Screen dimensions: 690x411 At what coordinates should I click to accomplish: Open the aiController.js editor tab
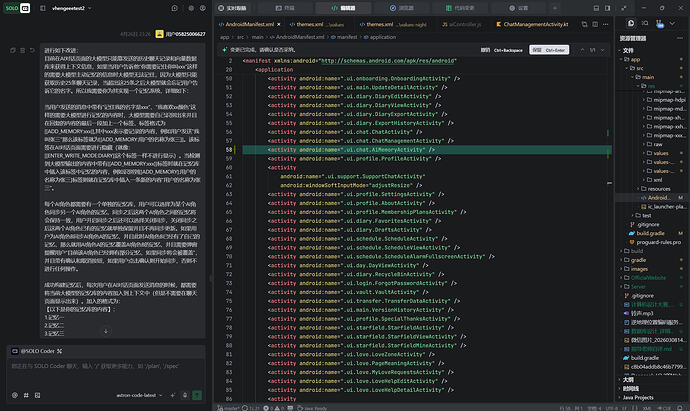[x=462, y=24]
